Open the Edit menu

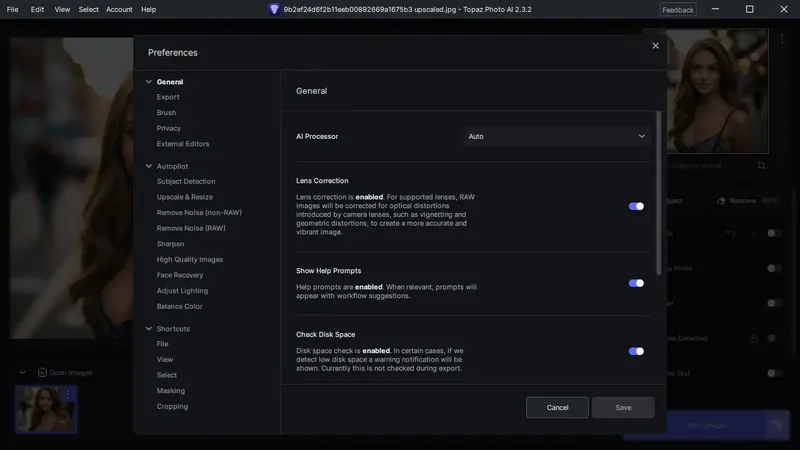click(37, 9)
